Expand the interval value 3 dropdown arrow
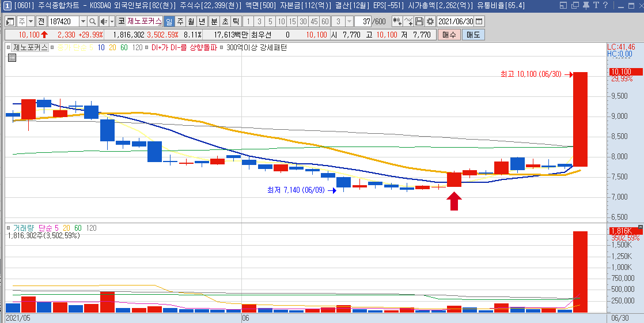The height and width of the screenshot is (323, 644). coord(349,21)
